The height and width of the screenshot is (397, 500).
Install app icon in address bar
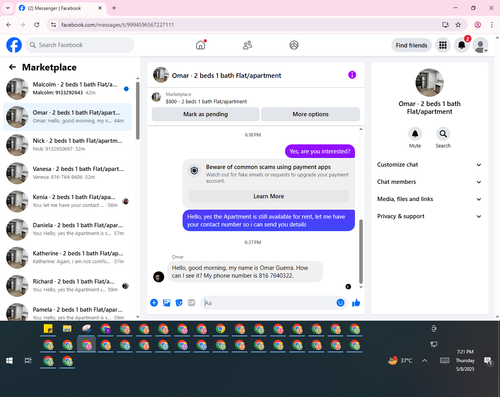(445, 25)
